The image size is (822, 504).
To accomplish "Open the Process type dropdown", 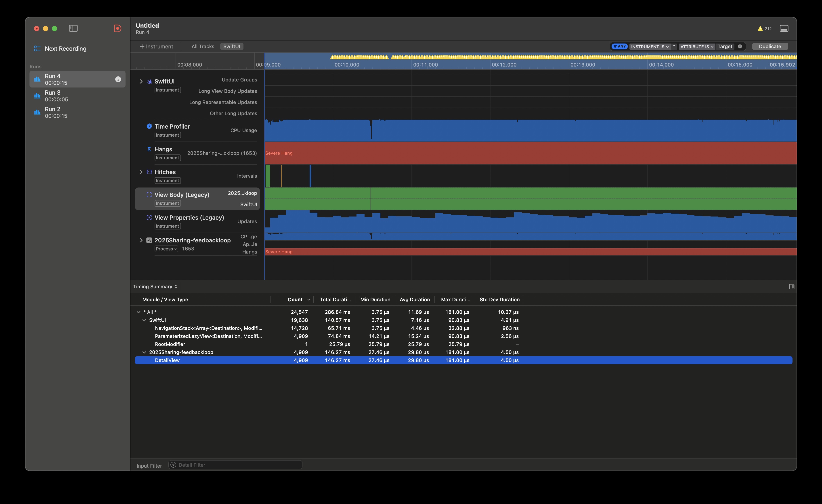I will pos(166,249).
